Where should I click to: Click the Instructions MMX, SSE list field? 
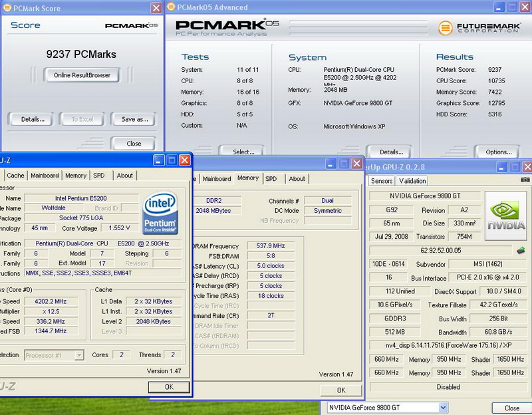[x=103, y=273]
